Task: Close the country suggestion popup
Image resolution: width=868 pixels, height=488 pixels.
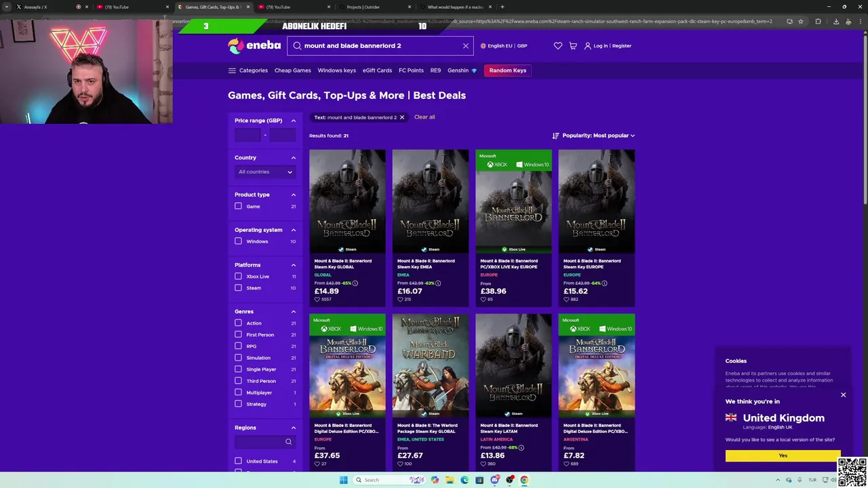Action: coord(843,394)
